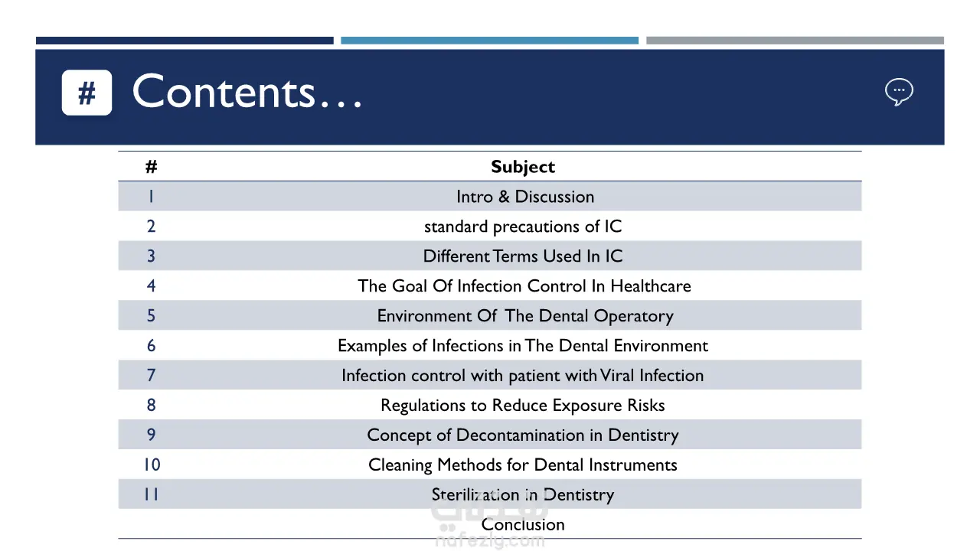Click the hash symbol icon beside Contents
The width and height of the screenshot is (980, 551).
click(x=87, y=93)
